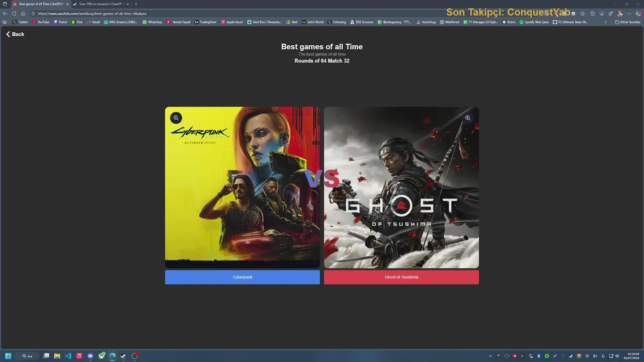This screenshot has width=644, height=362.
Task: Zoom into the Cyberpunk cover image
Action: point(176,118)
